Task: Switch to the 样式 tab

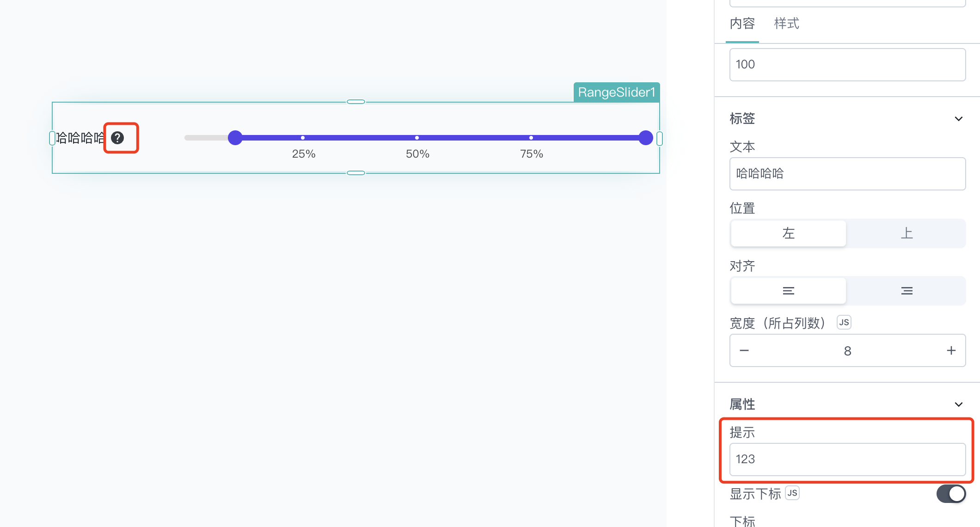Action: coord(787,24)
